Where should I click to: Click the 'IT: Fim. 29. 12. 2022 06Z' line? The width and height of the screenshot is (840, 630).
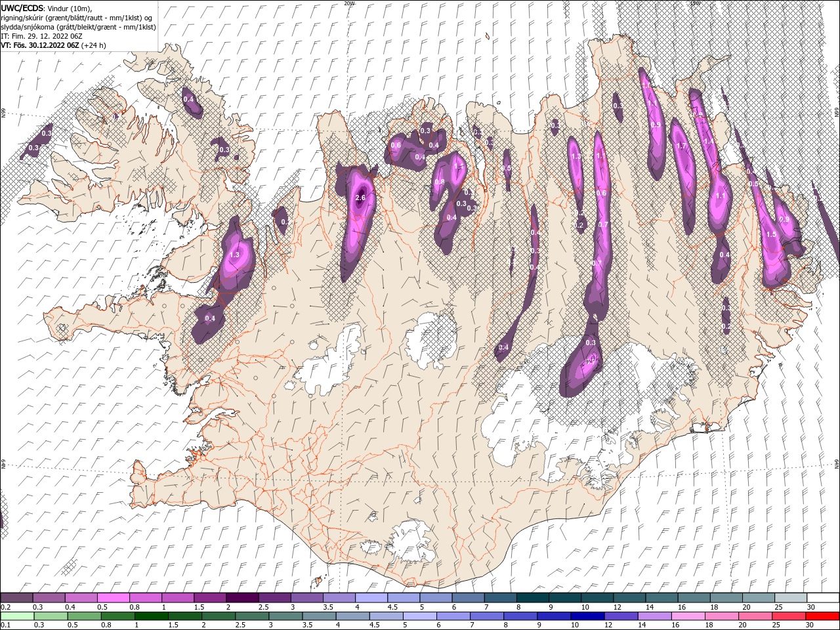41,36
